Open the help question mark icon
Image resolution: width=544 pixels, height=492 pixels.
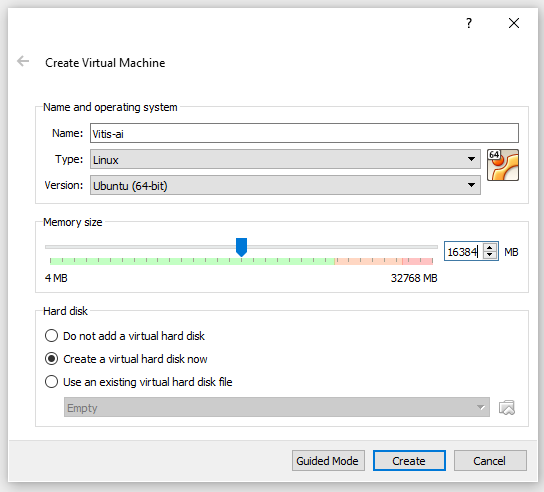pos(469,23)
